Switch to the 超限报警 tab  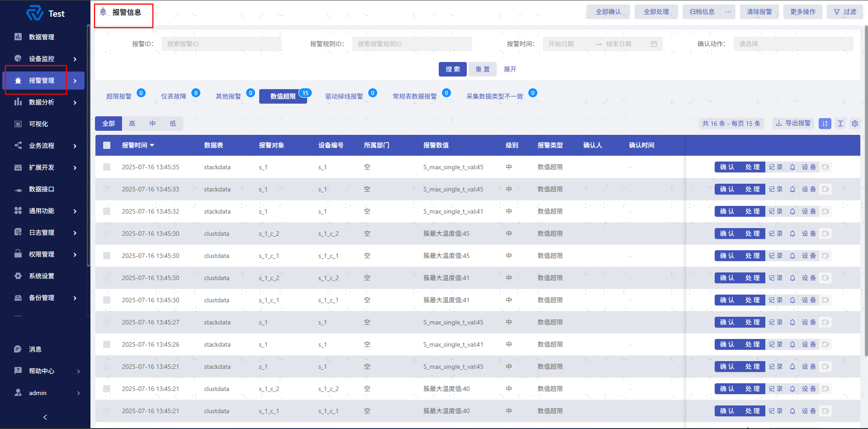pyautogui.click(x=119, y=96)
